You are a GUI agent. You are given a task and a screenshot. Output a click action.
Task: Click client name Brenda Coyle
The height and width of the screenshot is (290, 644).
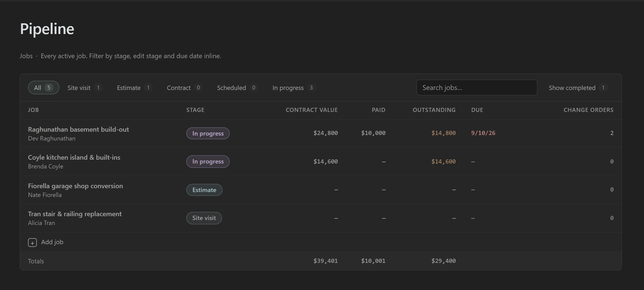[46, 166]
